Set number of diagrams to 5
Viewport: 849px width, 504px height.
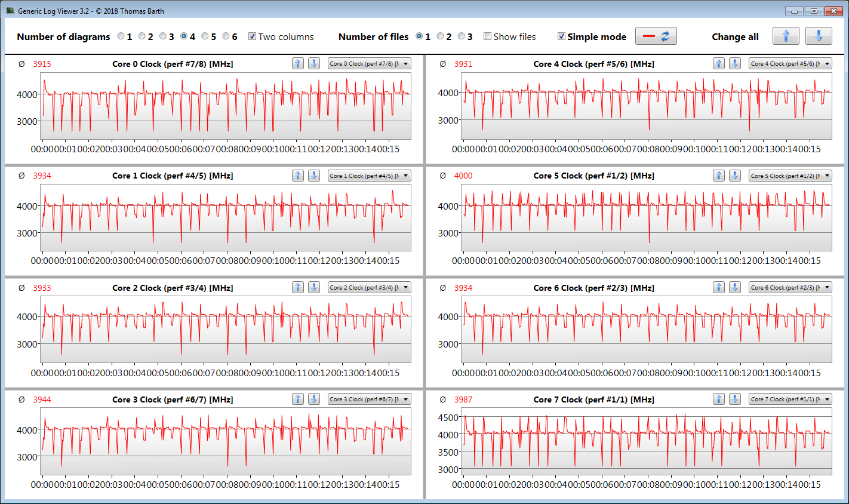[x=205, y=36]
